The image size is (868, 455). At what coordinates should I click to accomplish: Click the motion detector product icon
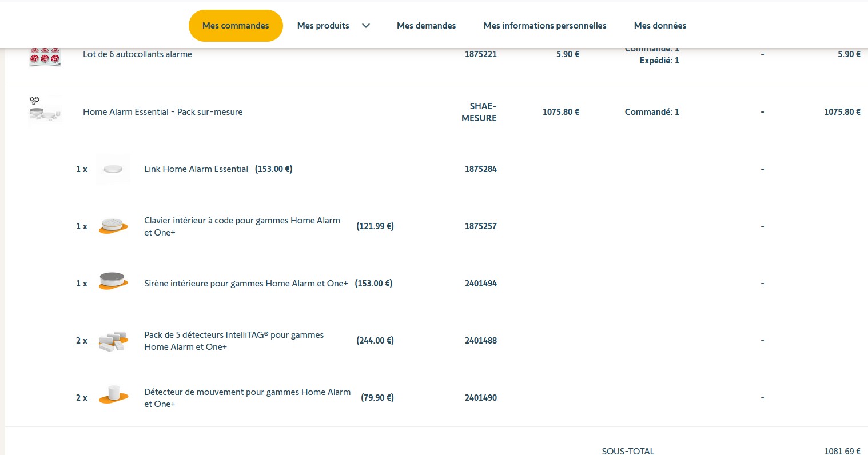tap(113, 396)
